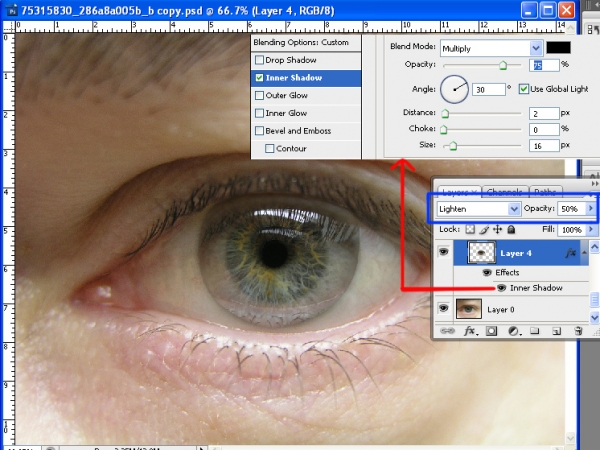Click Layers panel scroll down arrow
The width and height of the screenshot is (600, 450).
(594, 317)
